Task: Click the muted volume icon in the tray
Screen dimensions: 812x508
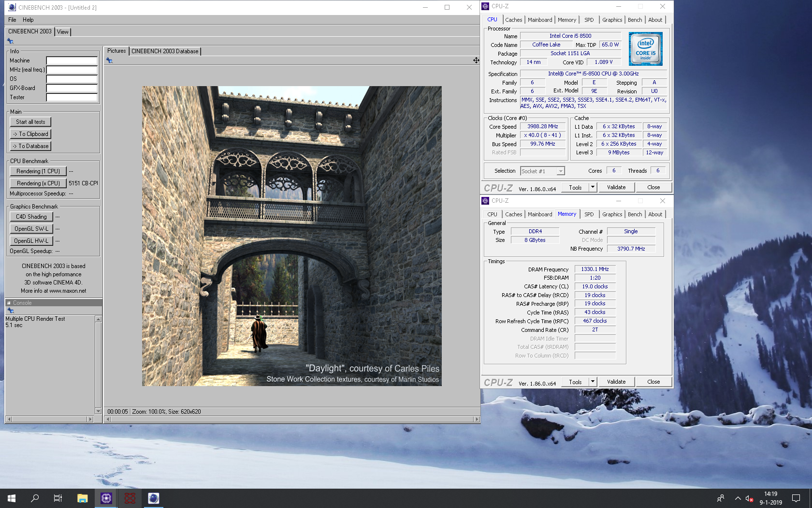Action: pos(749,498)
